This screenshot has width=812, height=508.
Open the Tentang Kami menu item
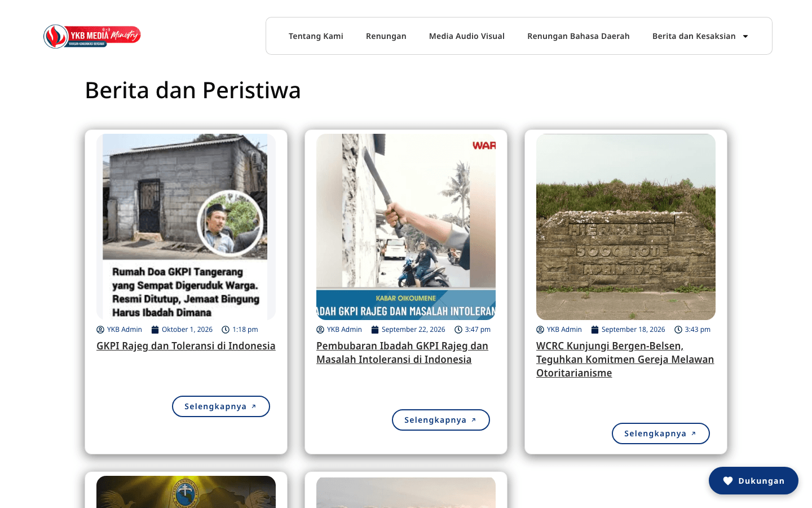(316, 36)
